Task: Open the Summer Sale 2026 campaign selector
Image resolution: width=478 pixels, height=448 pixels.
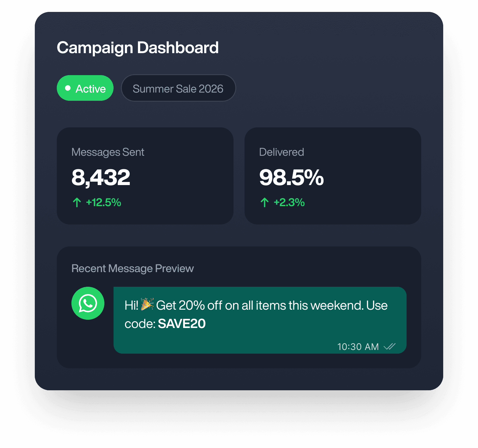Action: tap(178, 88)
